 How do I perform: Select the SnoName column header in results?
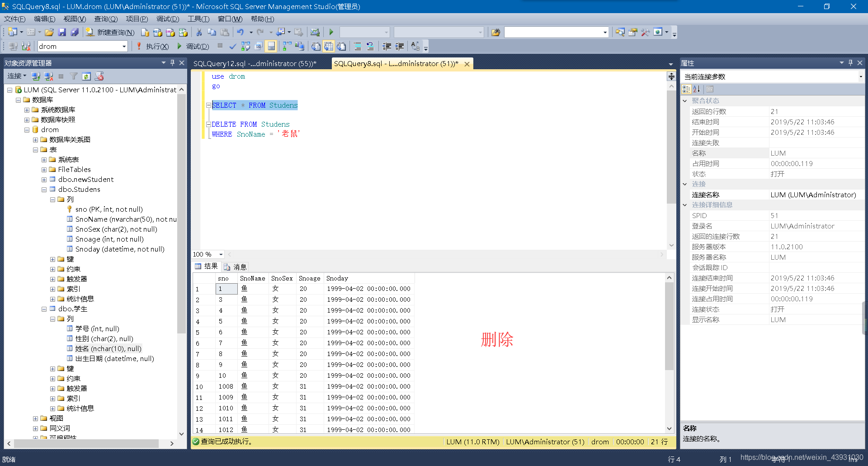coord(252,278)
